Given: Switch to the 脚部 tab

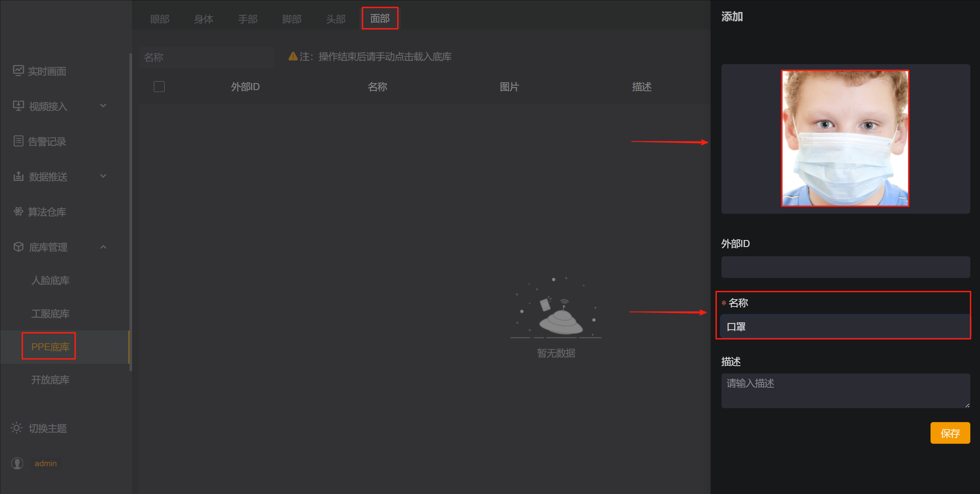Looking at the screenshot, I should click(292, 19).
